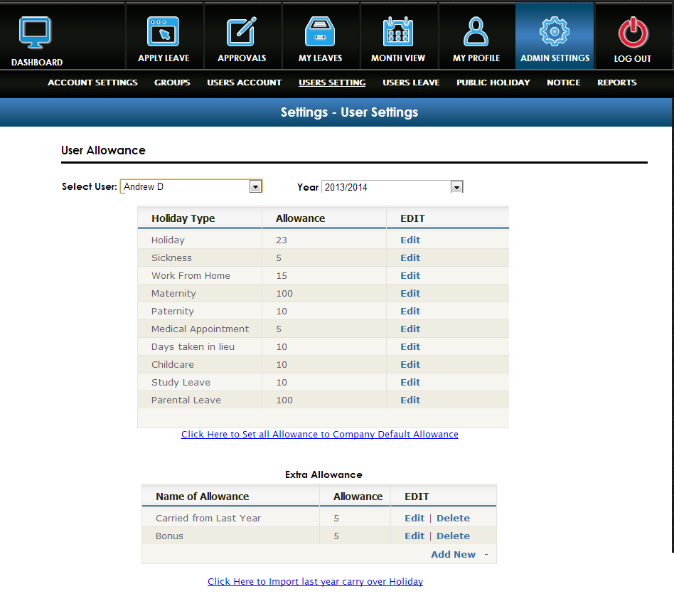Click the User Allowance heading

pyautogui.click(x=103, y=151)
